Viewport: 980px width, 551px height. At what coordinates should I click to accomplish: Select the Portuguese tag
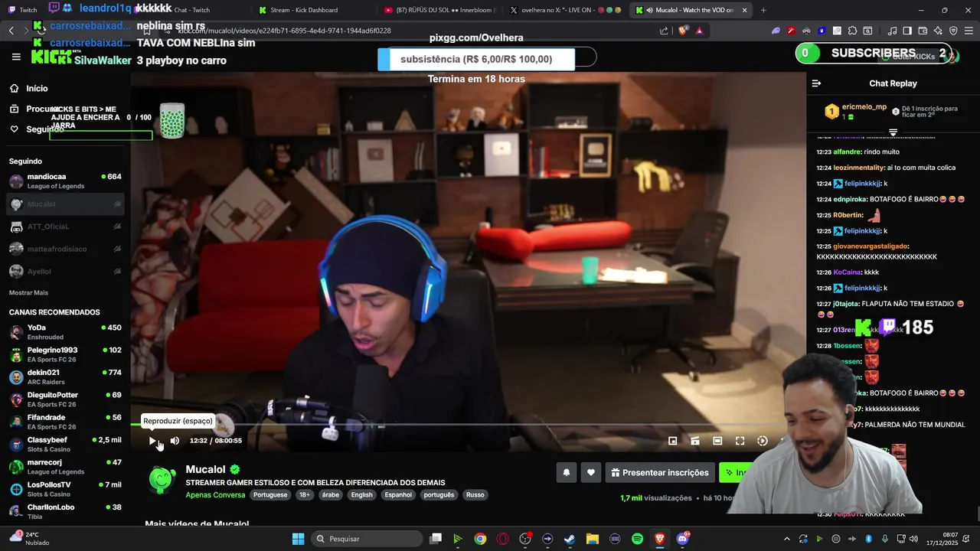(270, 495)
